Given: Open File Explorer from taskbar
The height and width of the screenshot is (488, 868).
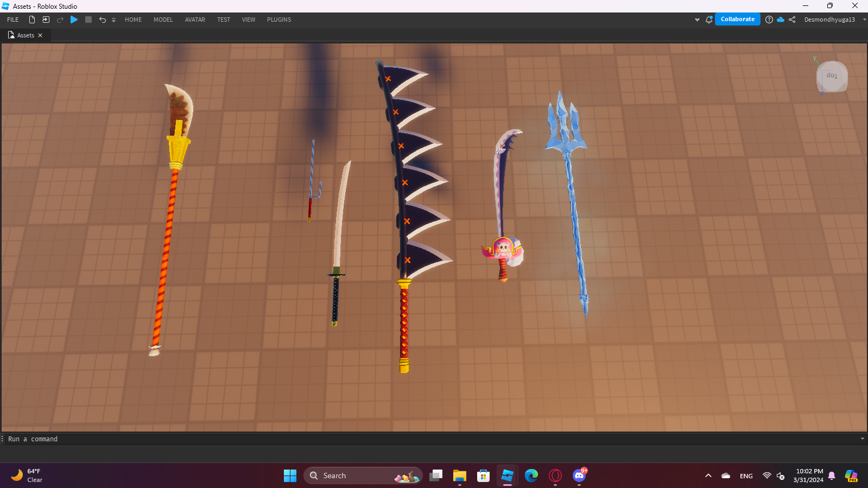Looking at the screenshot, I should pyautogui.click(x=460, y=476).
